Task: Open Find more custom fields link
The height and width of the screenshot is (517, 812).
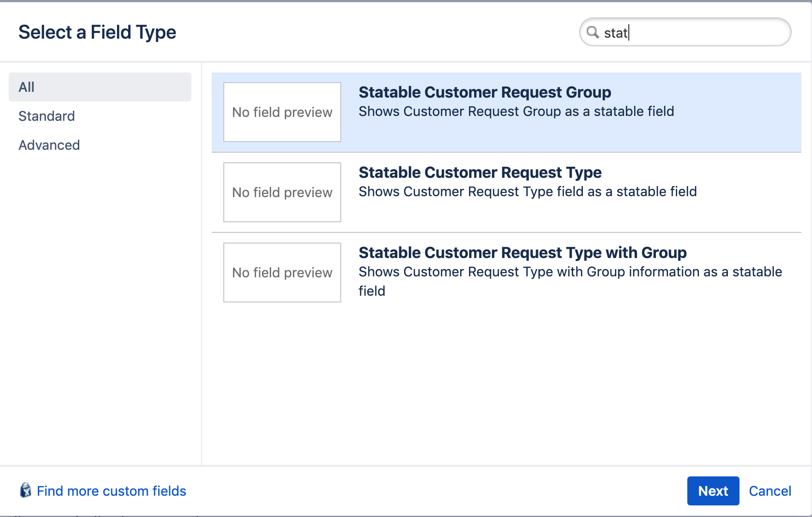Action: coord(111,491)
